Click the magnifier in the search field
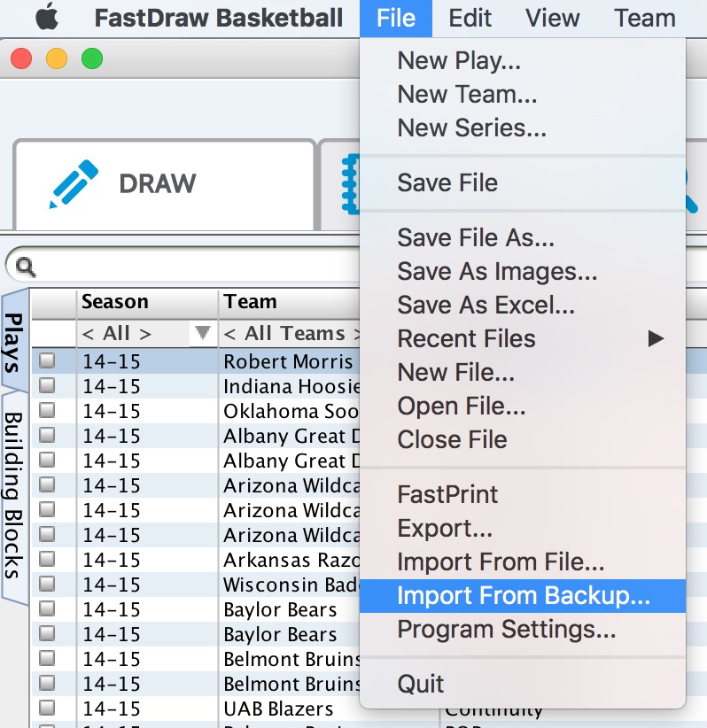This screenshot has width=707, height=728. pos(25,267)
